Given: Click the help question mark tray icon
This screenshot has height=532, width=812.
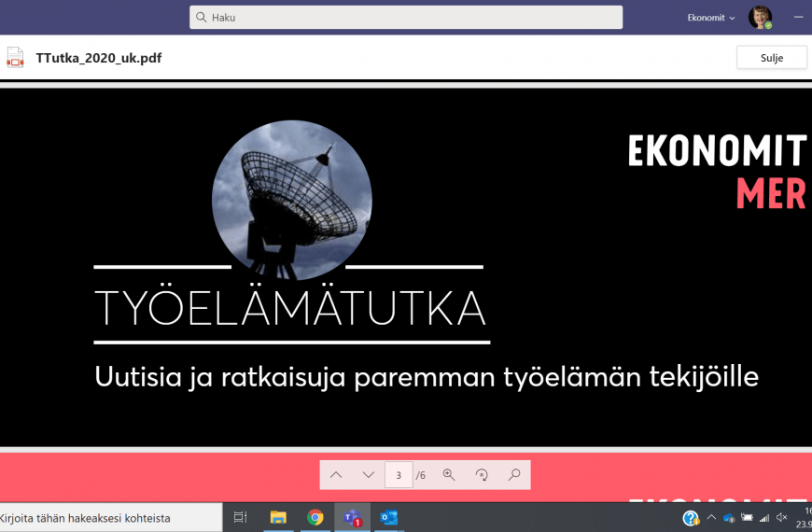Looking at the screenshot, I should coord(691,517).
